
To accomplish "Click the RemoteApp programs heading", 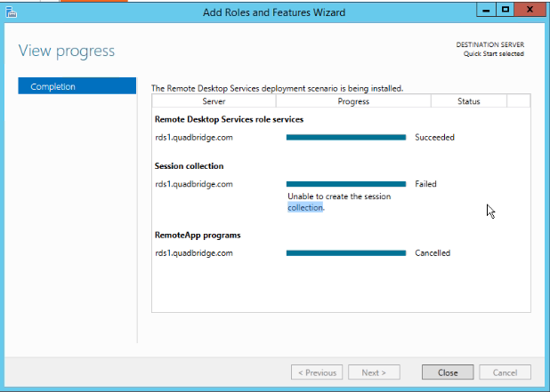I will pyautogui.click(x=198, y=235).
